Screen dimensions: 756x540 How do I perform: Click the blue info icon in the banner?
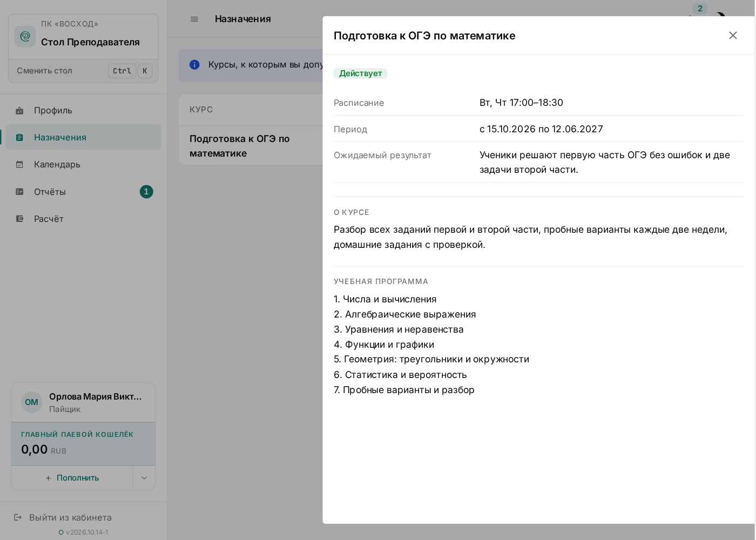194,65
